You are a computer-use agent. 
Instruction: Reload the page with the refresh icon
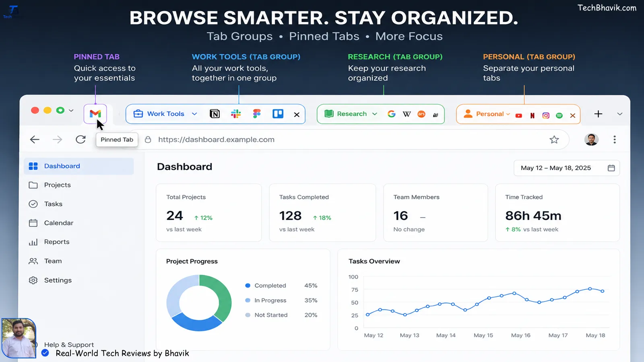(80, 140)
